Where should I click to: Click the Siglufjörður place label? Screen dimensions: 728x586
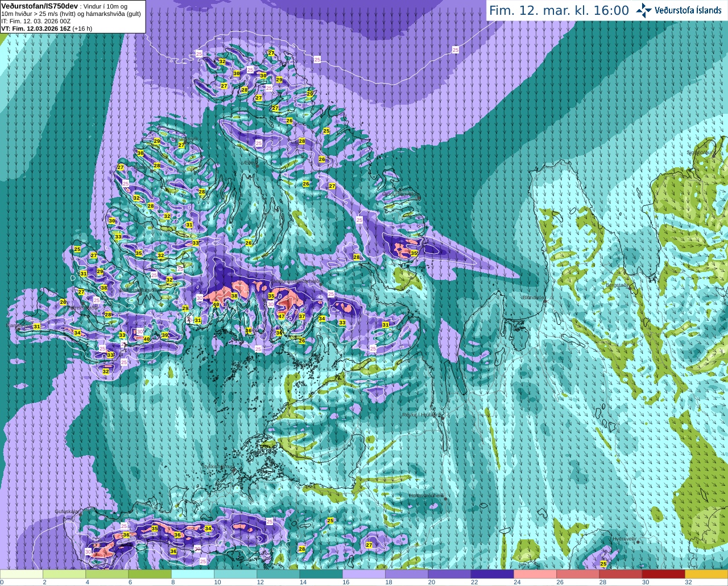tap(701, 152)
